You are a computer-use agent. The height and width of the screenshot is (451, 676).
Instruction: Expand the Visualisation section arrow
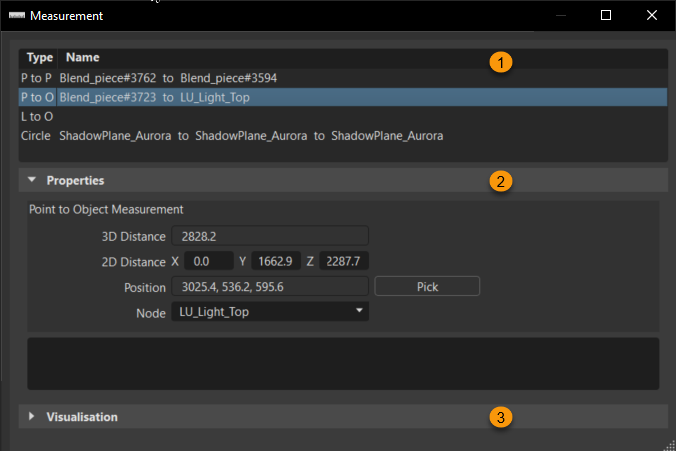(31, 417)
